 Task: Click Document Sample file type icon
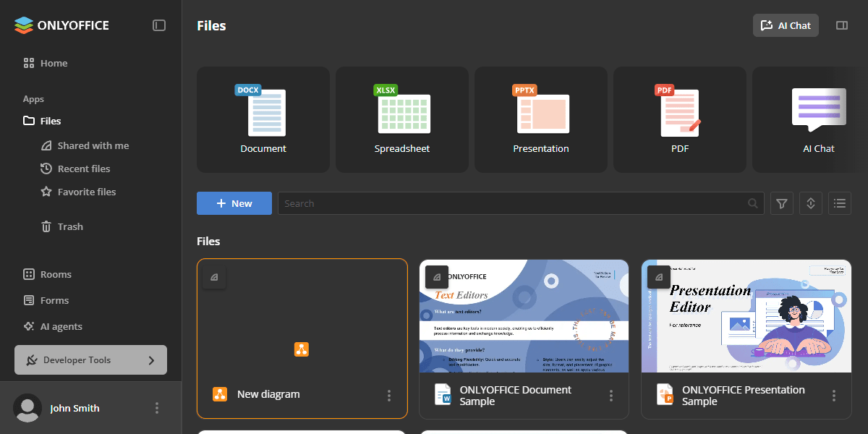(443, 394)
